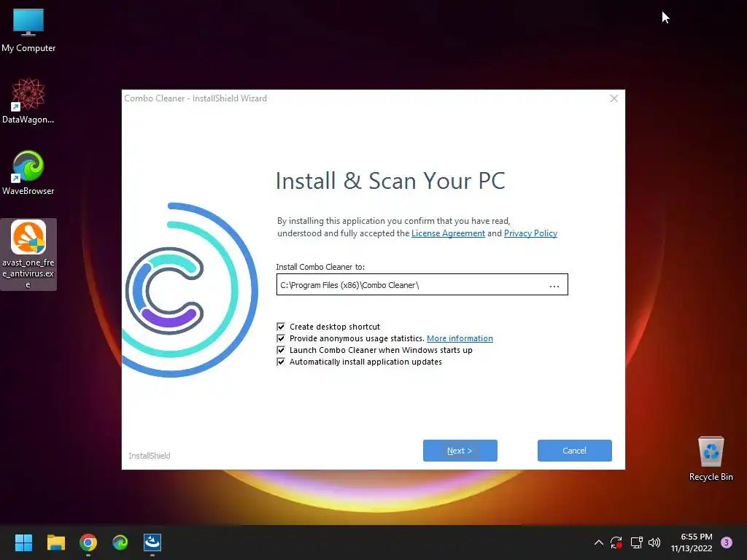Open the License Agreement link
The image size is (747, 560).
(448, 233)
